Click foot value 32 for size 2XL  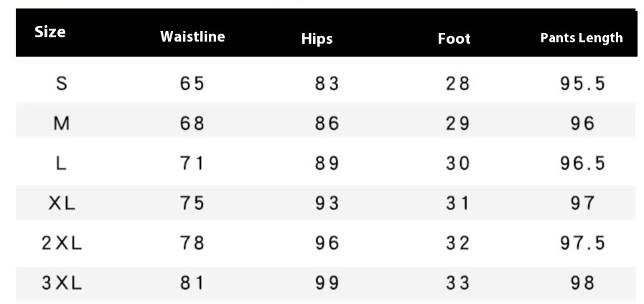(457, 244)
